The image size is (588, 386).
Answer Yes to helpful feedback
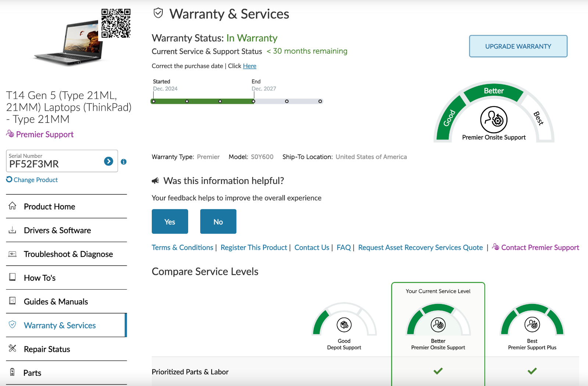click(170, 222)
